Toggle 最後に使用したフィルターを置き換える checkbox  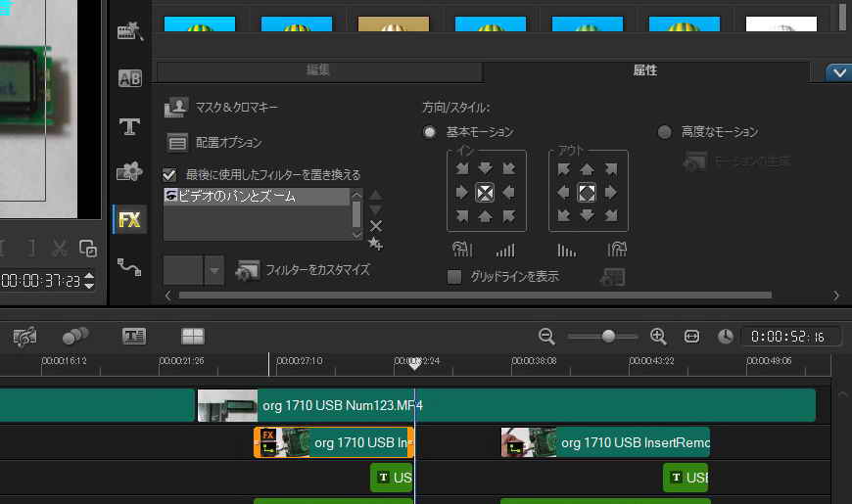coord(169,174)
